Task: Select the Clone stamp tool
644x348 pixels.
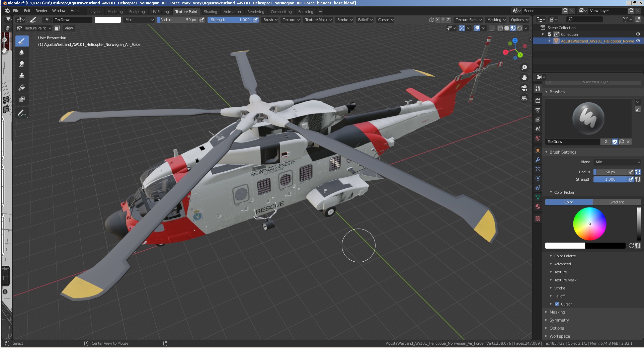Action: coord(22,76)
